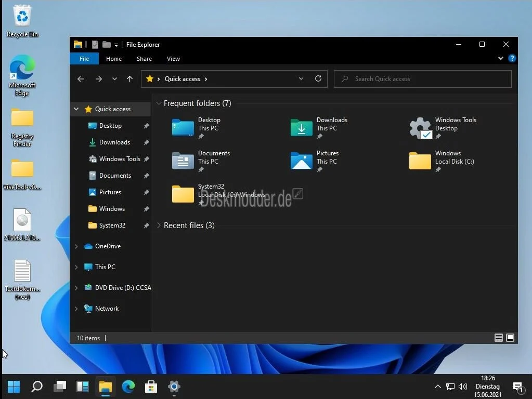Image resolution: width=532 pixels, height=399 pixels.
Task: Click the Properties icon in title bar
Action: point(95,45)
